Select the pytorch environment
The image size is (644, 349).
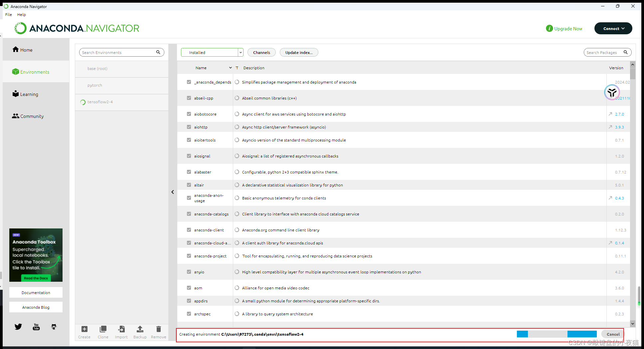[x=122, y=86]
